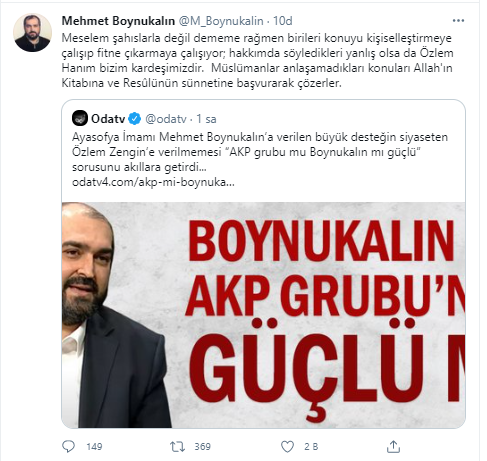Open the Mehmet Boynukalın display name link
This screenshot has width=487, height=461.
click(118, 21)
